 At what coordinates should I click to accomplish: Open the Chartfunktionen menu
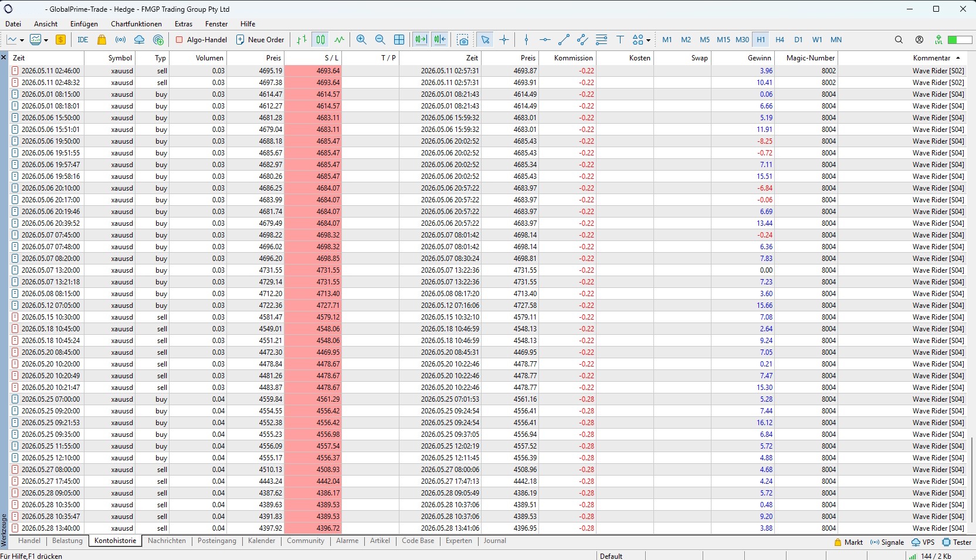coord(136,24)
